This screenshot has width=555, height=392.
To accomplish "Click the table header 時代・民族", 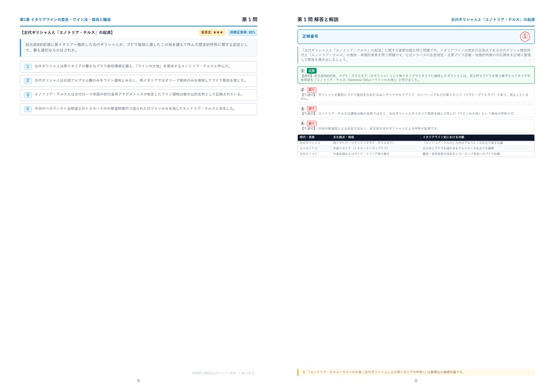I will (x=307, y=138).
